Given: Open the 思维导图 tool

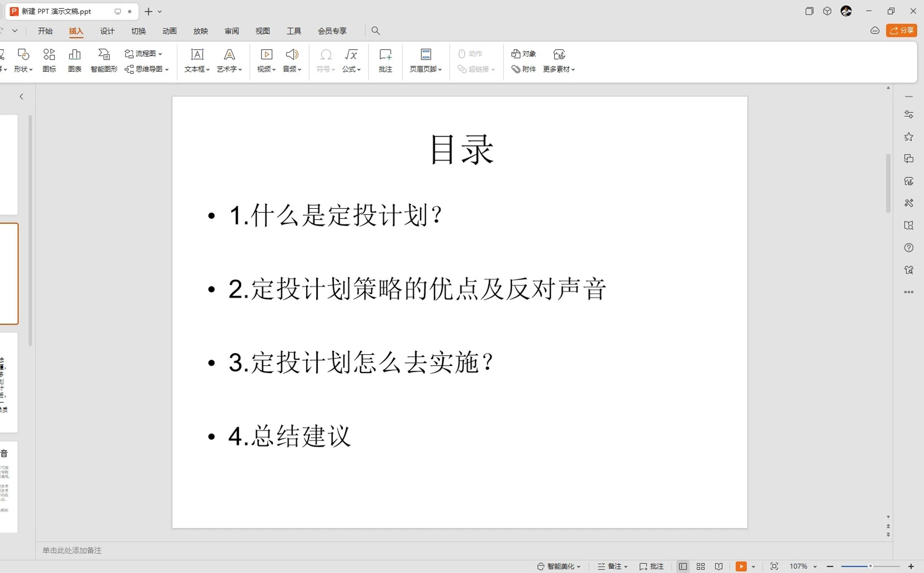Looking at the screenshot, I should tap(147, 69).
